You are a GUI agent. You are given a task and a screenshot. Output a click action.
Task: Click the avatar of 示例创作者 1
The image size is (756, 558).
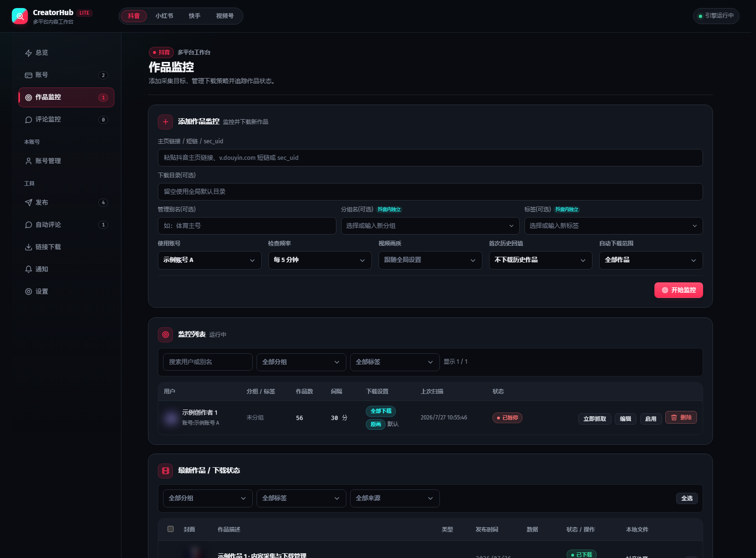171,418
